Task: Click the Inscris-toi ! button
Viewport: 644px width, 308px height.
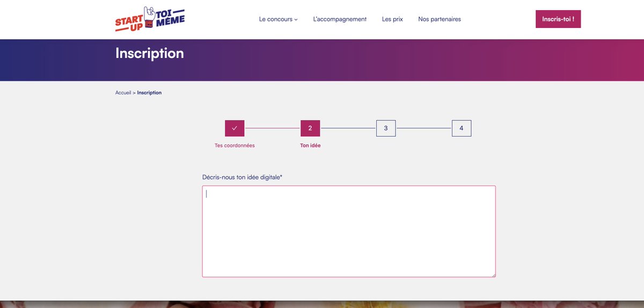Action: pos(558,19)
